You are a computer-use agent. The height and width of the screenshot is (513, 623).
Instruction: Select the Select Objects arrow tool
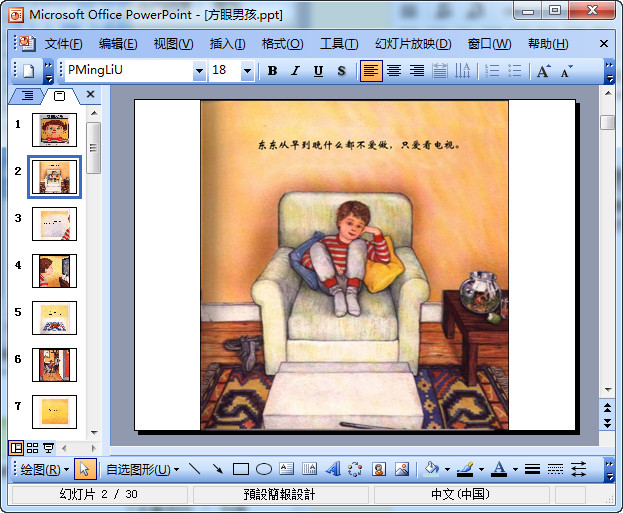click(85, 469)
